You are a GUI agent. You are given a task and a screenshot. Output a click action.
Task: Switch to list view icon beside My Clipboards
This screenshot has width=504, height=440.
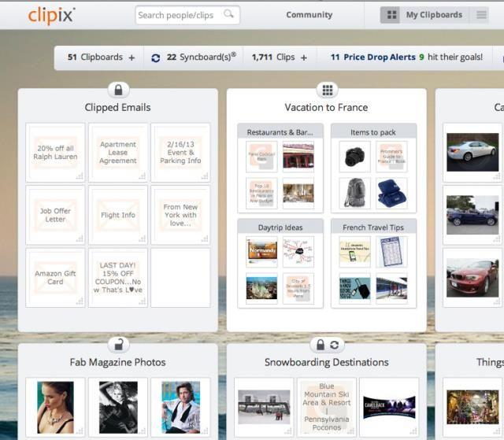click(481, 15)
